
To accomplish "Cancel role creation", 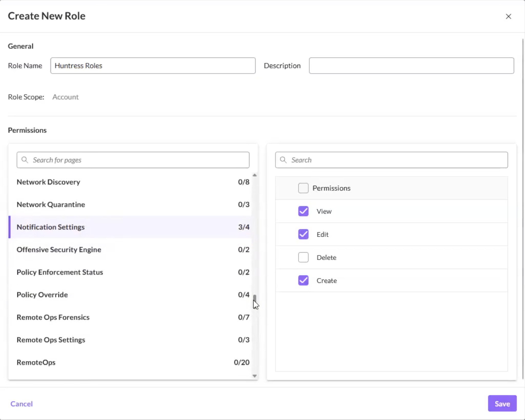I will tap(22, 404).
